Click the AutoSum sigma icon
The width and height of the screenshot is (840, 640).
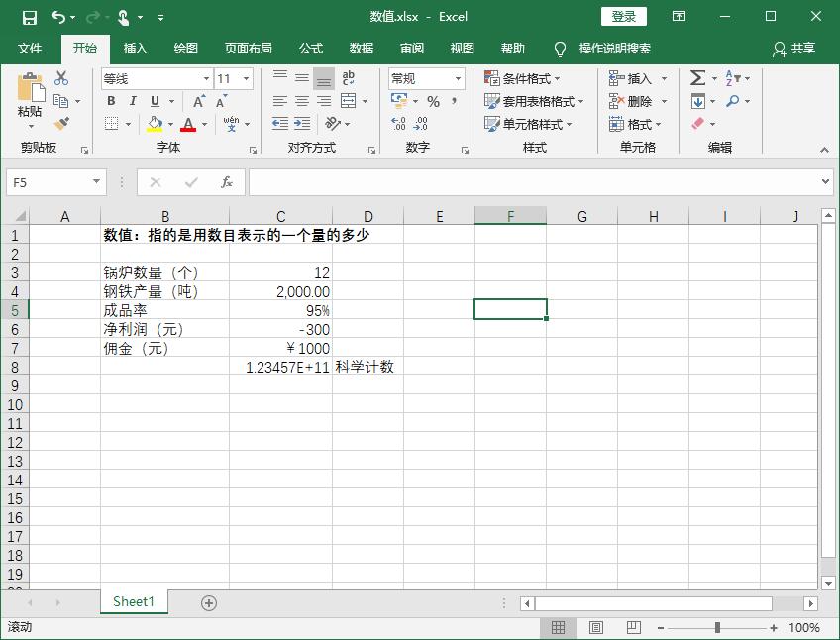[x=697, y=79]
